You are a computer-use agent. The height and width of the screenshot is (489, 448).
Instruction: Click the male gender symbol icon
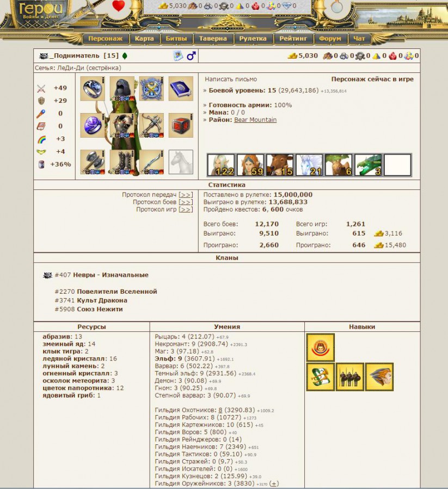point(191,56)
